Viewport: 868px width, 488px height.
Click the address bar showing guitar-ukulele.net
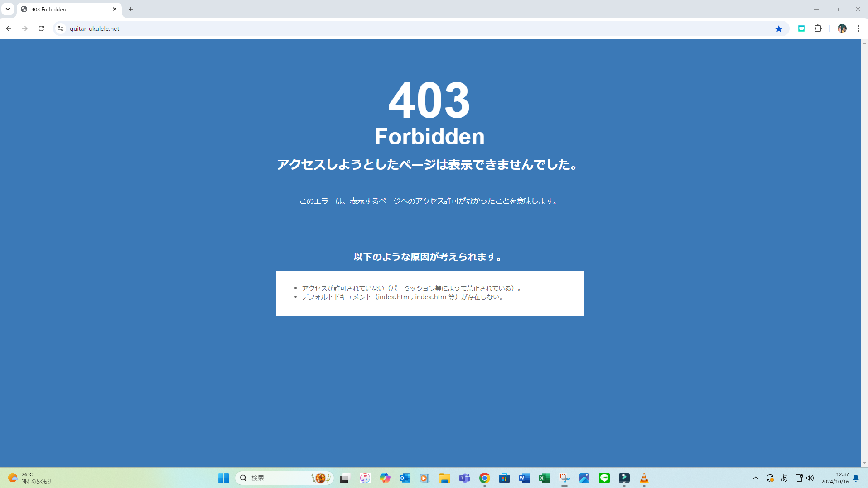pos(408,29)
